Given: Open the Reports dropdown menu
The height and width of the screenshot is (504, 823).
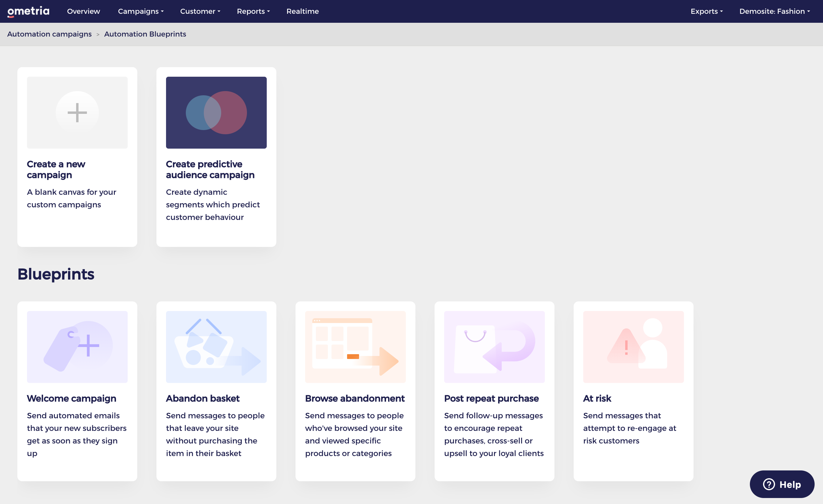Looking at the screenshot, I should (253, 11).
